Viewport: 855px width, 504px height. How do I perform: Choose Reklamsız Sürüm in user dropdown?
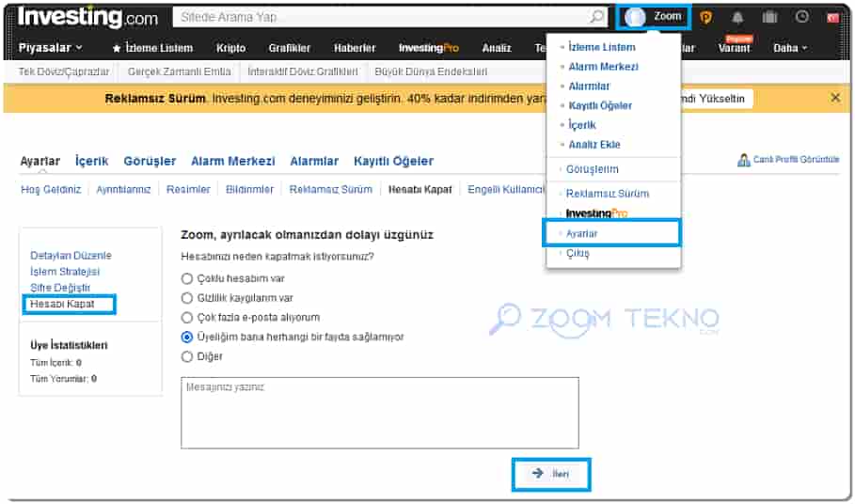point(608,194)
